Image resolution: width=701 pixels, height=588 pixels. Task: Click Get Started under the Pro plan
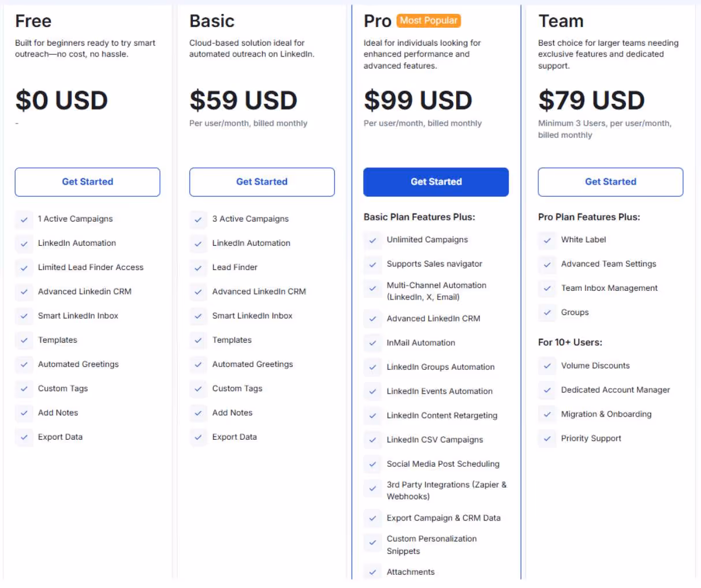click(x=436, y=182)
